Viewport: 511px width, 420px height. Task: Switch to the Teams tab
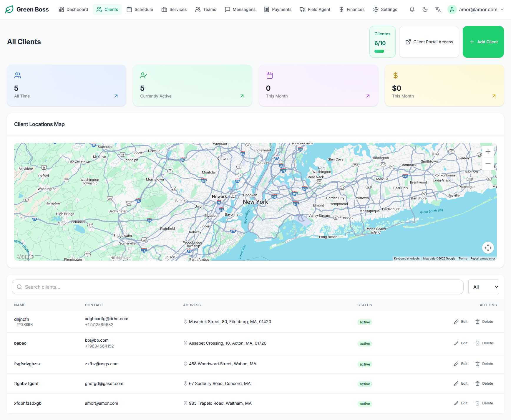(205, 9)
